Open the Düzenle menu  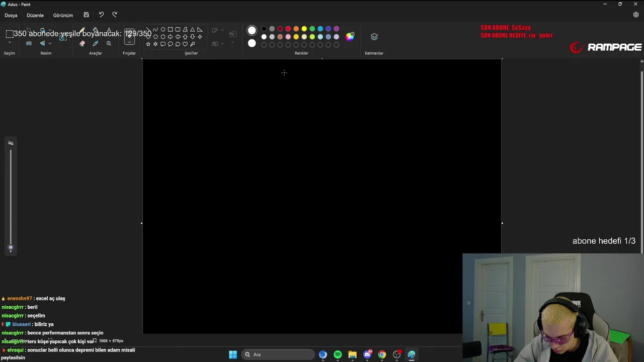click(x=35, y=15)
